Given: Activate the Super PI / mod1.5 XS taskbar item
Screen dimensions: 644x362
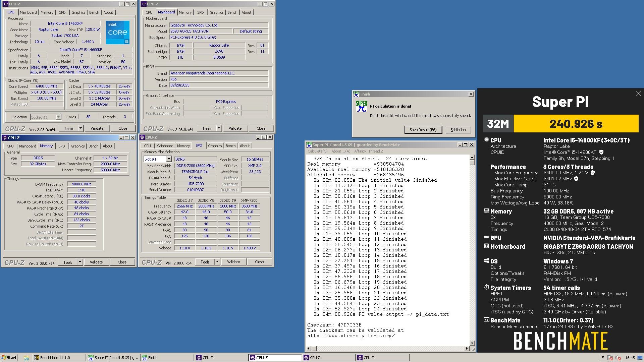Looking at the screenshot, I should (x=113, y=358).
